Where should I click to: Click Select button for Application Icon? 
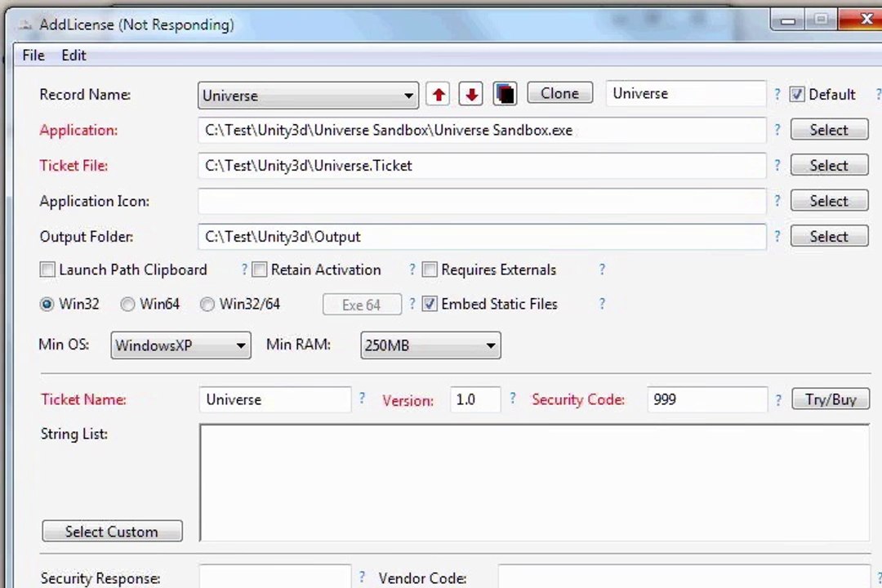coord(829,200)
